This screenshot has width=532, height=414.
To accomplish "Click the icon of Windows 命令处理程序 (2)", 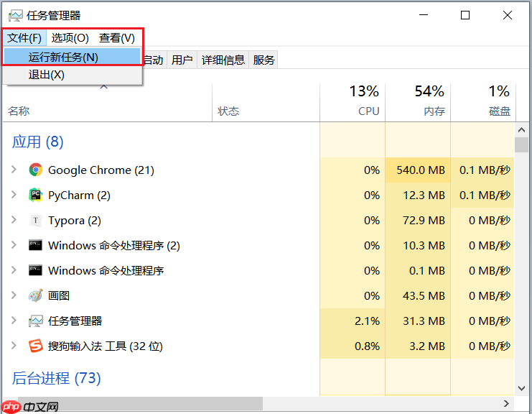I will [36, 245].
